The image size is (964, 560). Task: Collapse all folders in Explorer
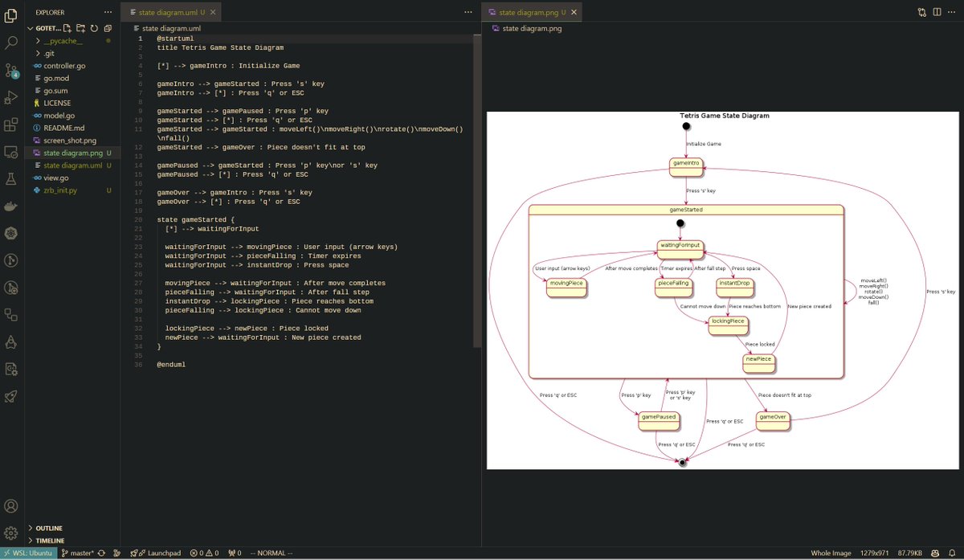pos(108,28)
